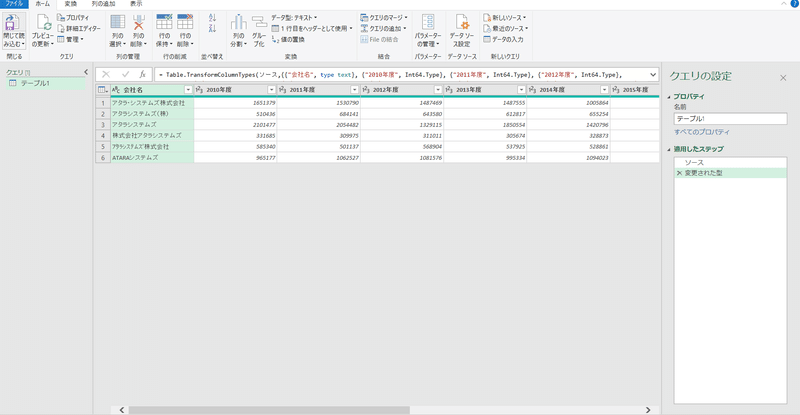The image size is (800, 415).
Task: Open the 管理 dropdown in the ribbon
Action: (x=70, y=39)
